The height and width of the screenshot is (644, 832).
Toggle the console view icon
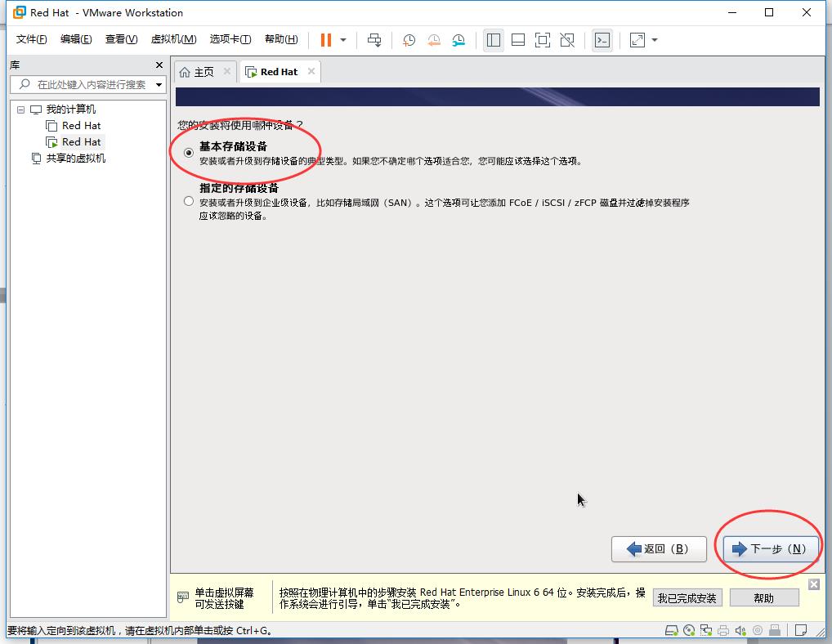coord(602,40)
